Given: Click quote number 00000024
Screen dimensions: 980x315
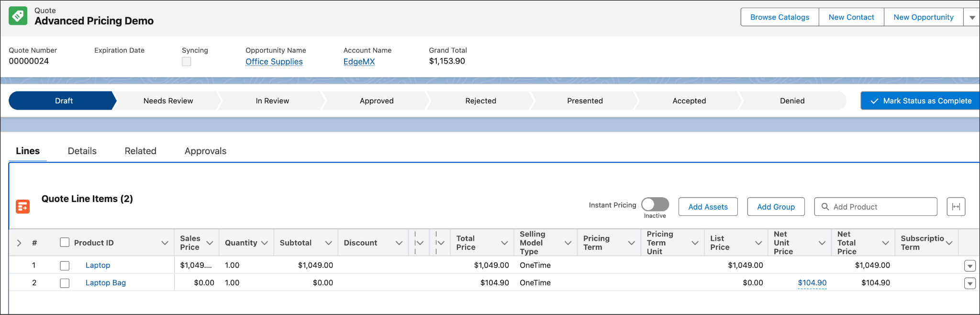Looking at the screenshot, I should point(29,61).
